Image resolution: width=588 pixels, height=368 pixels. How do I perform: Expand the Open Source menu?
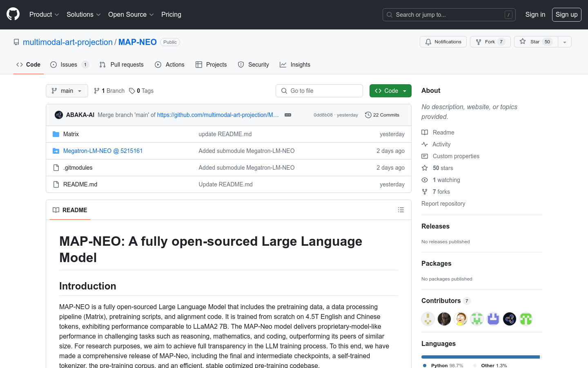(131, 14)
